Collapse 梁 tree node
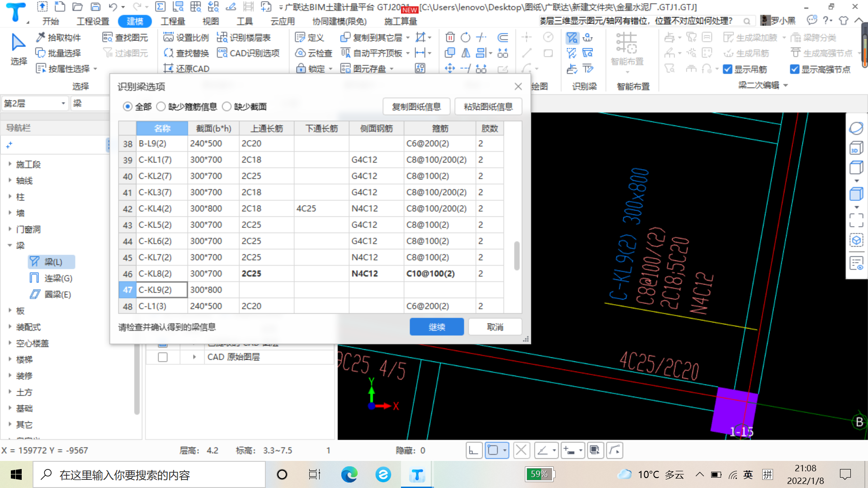Viewport: 868px width, 488px height. [x=9, y=245]
